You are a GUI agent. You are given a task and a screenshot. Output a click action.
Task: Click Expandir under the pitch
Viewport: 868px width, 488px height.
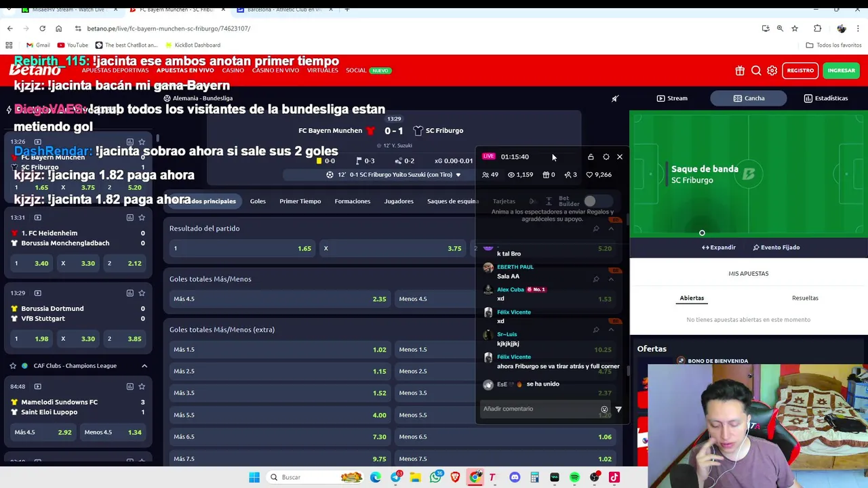coord(718,247)
